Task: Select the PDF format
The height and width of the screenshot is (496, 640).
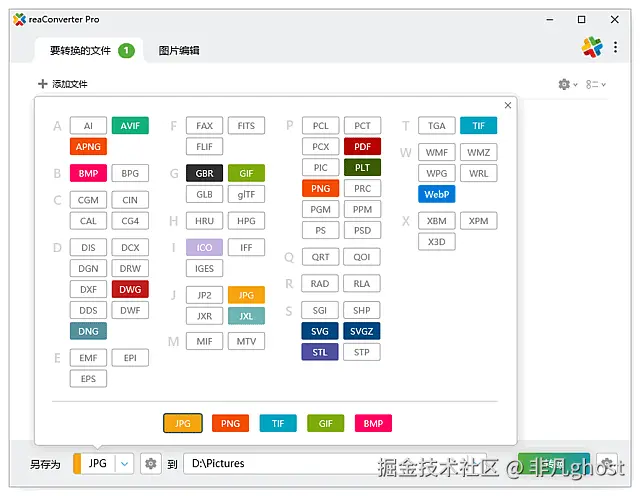Action: [362, 147]
